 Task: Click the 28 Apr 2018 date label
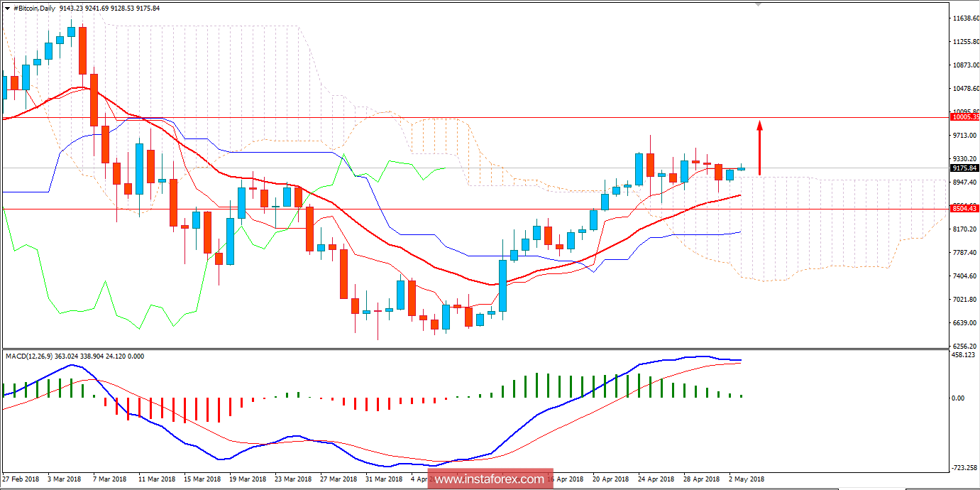coord(702,479)
